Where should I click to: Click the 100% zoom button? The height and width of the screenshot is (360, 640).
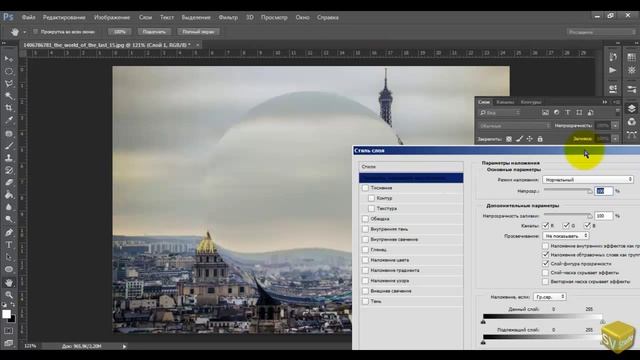[x=120, y=31]
